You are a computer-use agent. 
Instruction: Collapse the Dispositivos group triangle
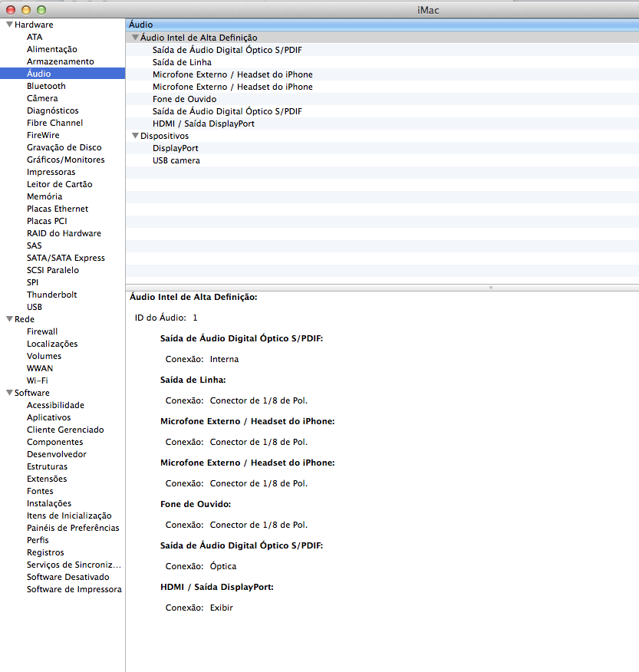click(x=135, y=136)
